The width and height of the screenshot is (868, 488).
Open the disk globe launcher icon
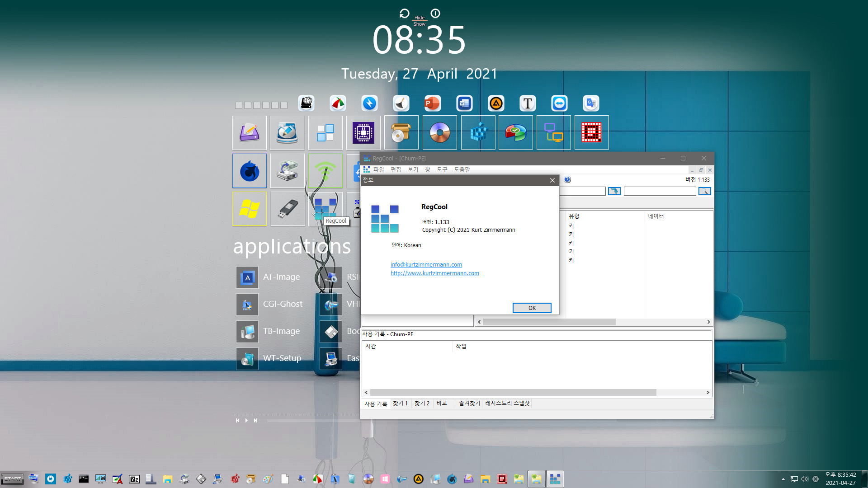306,103
